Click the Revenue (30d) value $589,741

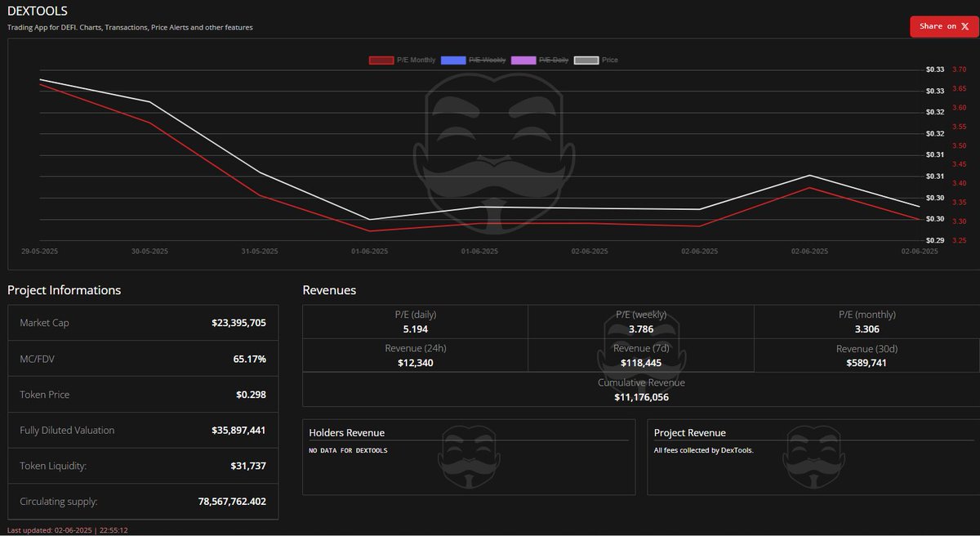pos(866,363)
